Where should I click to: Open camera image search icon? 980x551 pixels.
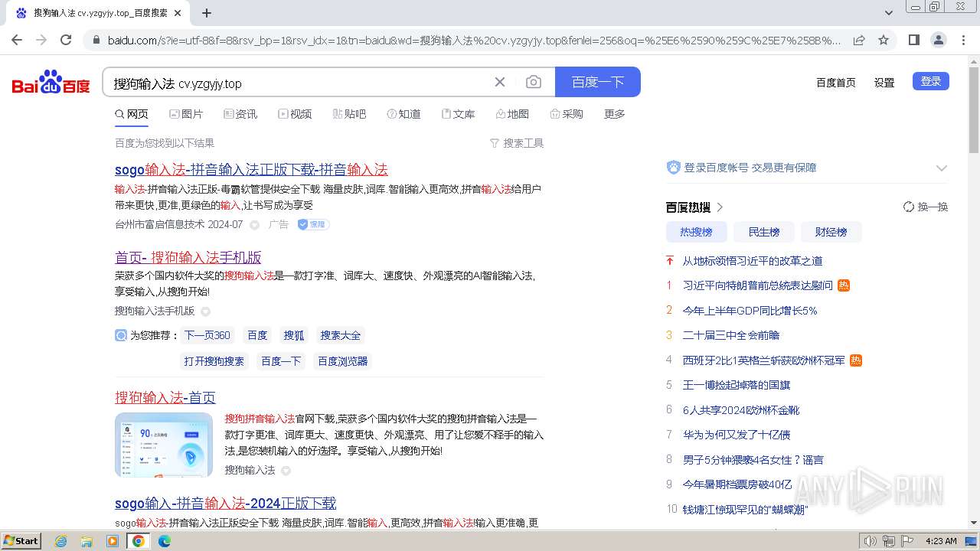point(534,82)
